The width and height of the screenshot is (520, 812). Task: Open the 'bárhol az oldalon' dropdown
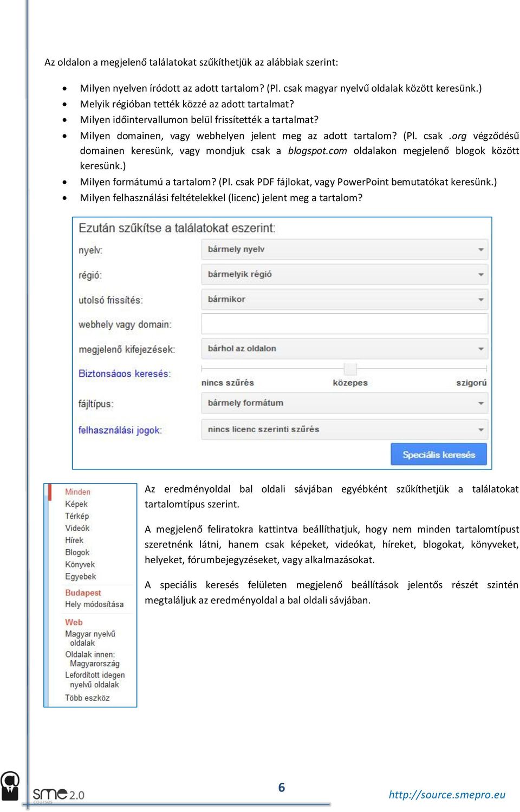[344, 349]
